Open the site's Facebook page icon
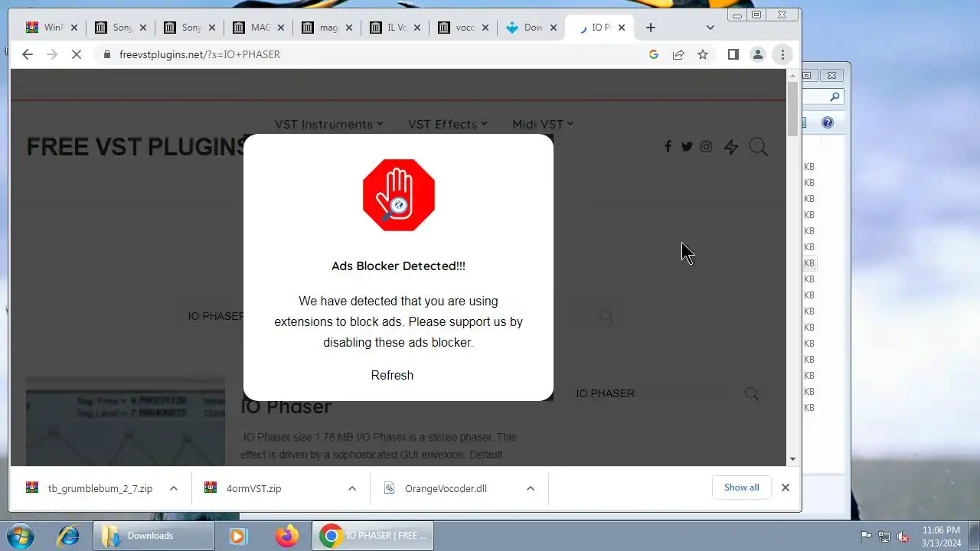Screen dimensions: 980x551 click(668, 146)
